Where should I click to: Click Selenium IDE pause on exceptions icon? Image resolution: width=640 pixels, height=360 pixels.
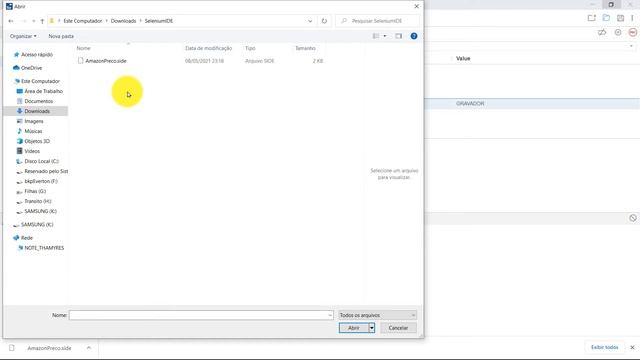[x=618, y=32]
